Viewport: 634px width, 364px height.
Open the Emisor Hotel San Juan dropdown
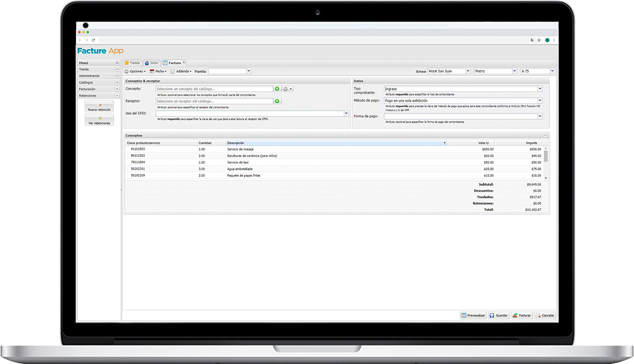click(468, 71)
